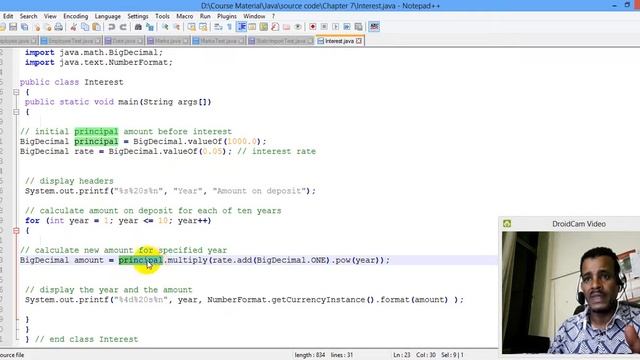
Task: Cut selection with the scissors icon
Action: click(73, 27)
